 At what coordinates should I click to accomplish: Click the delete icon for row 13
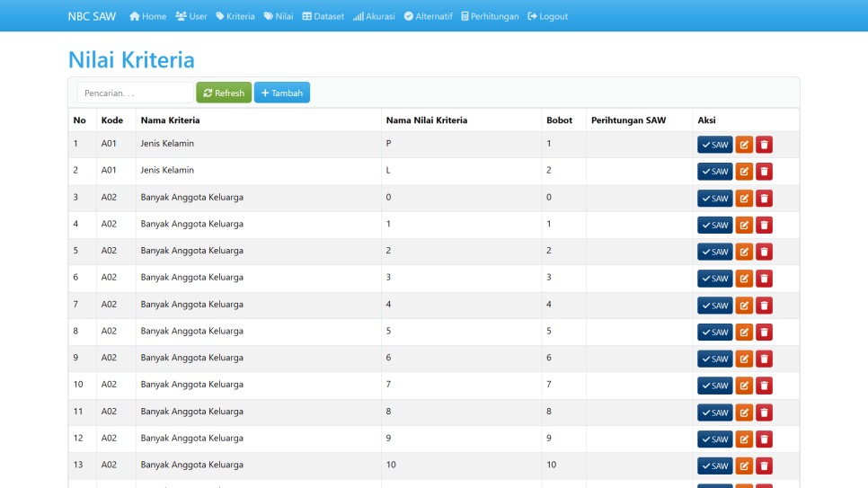pyautogui.click(x=764, y=466)
